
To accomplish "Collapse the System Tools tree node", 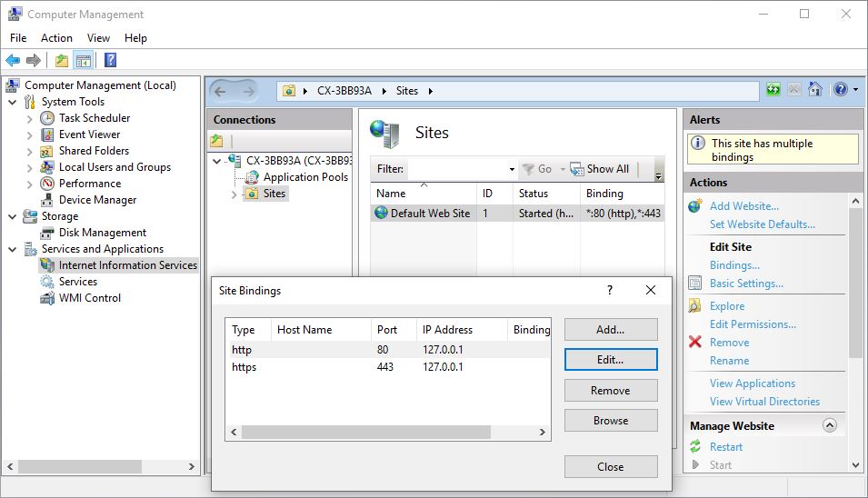I will (x=12, y=102).
